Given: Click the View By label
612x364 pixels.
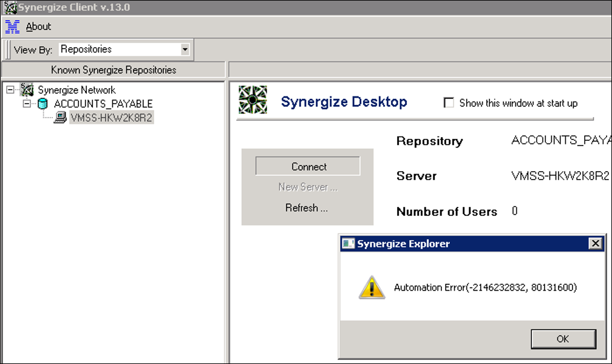Looking at the screenshot, I should 33,50.
